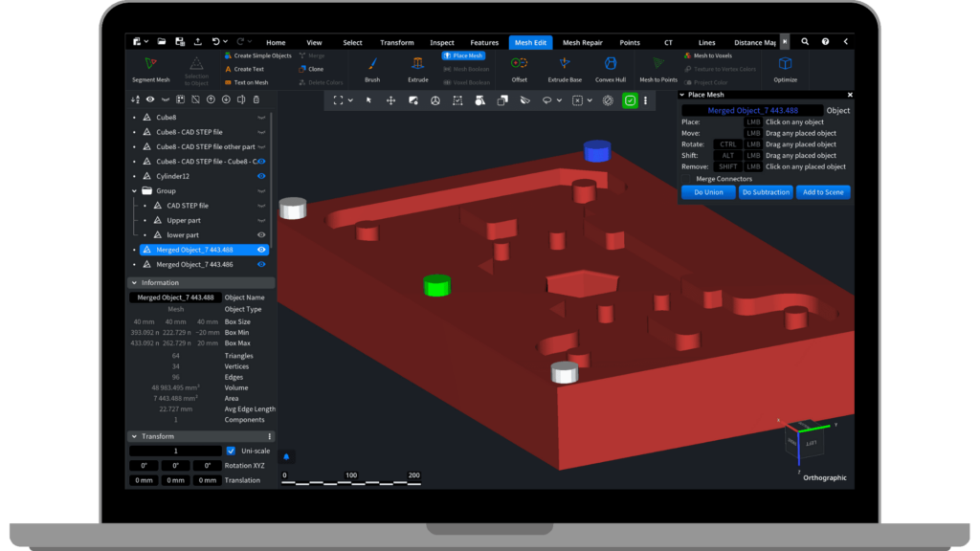Collapse the Group folder in tree
This screenshot has width=980, height=551.
(134, 191)
